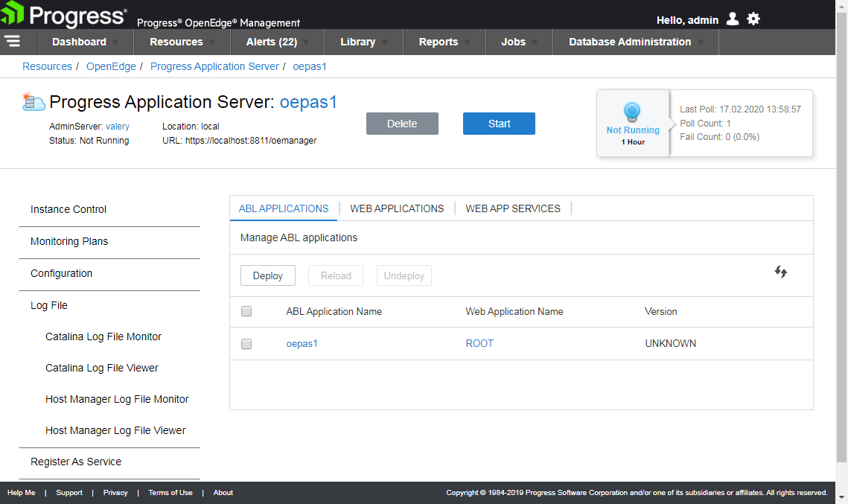Click the Privacy footer link
Image resolution: width=848 pixels, height=504 pixels.
point(115,493)
